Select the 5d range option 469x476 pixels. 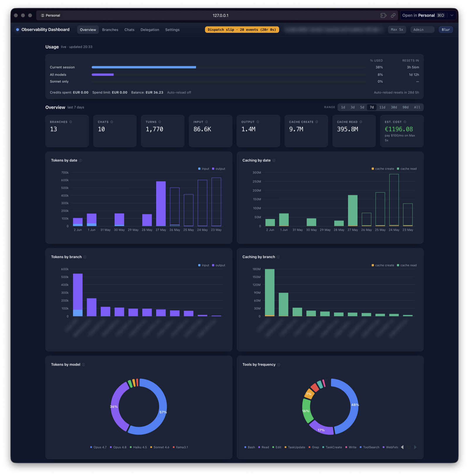[362, 107]
